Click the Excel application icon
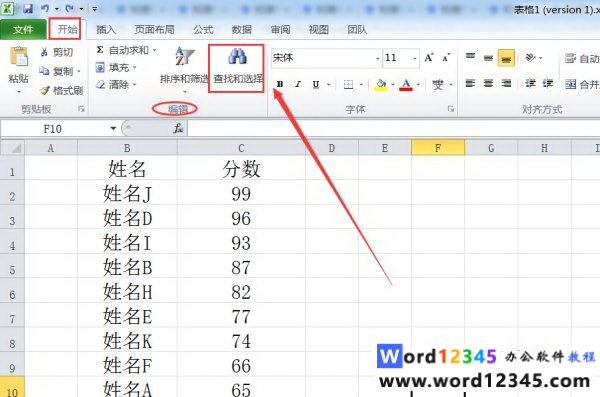Screen dimensions: 600x397 pyautogui.click(x=7, y=8)
